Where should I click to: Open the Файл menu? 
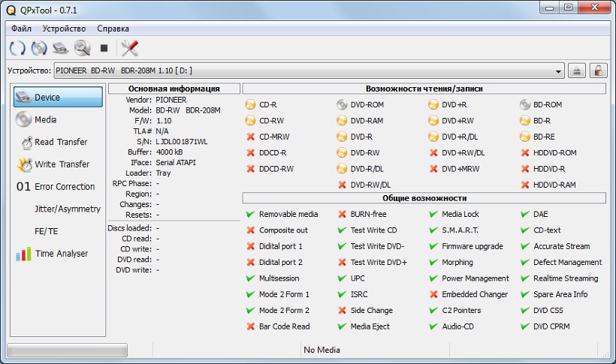pos(21,28)
